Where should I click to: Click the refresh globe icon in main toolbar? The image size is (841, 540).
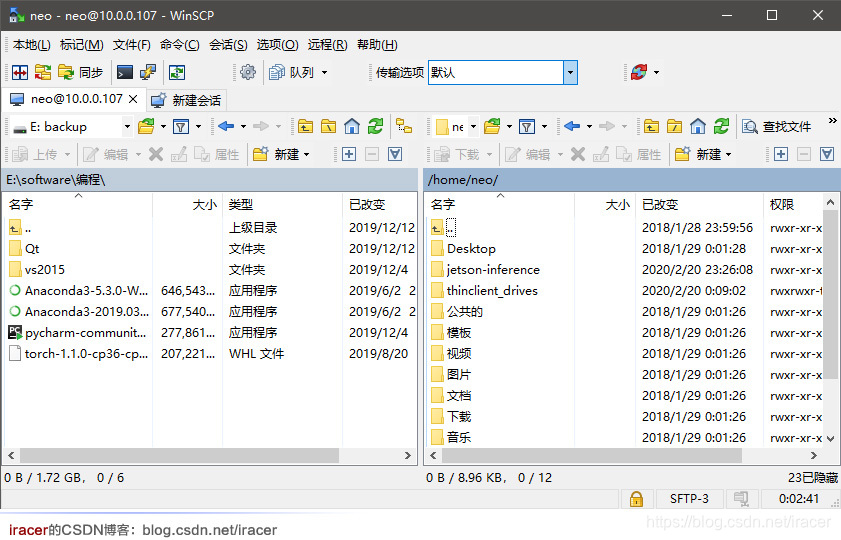pyautogui.click(x=639, y=72)
